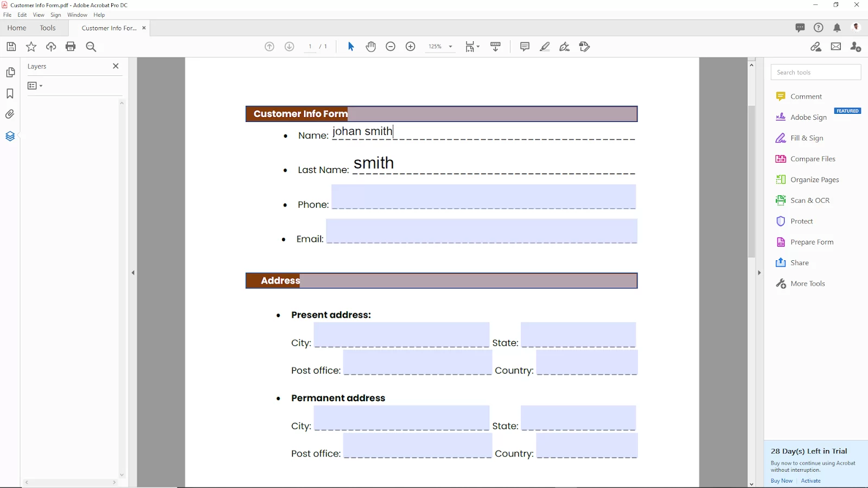This screenshot has height=488, width=868.
Task: Close the Layers panel
Action: (x=116, y=66)
